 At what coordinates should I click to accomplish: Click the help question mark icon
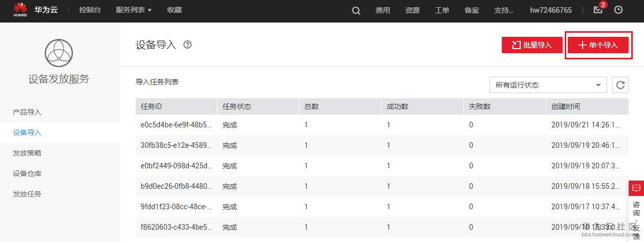pos(187,45)
